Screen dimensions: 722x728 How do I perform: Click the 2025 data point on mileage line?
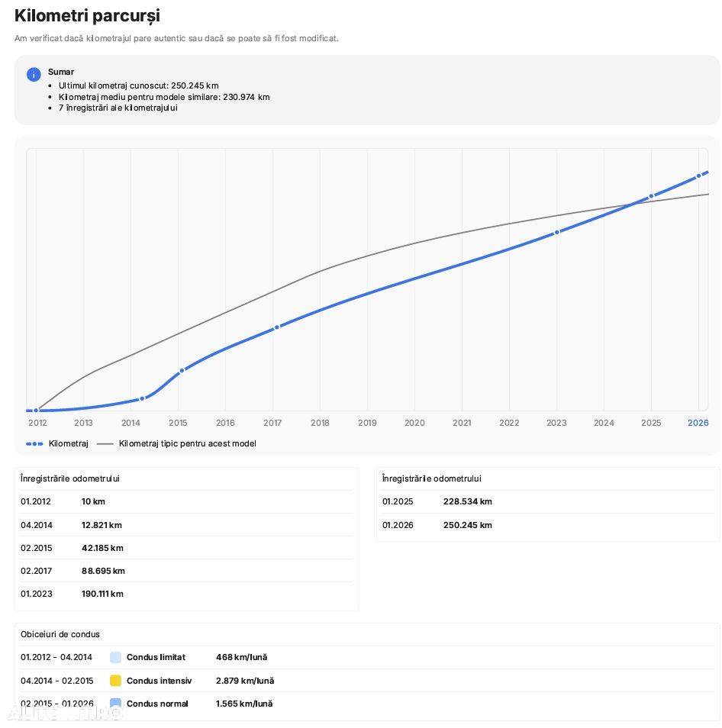coord(651,196)
